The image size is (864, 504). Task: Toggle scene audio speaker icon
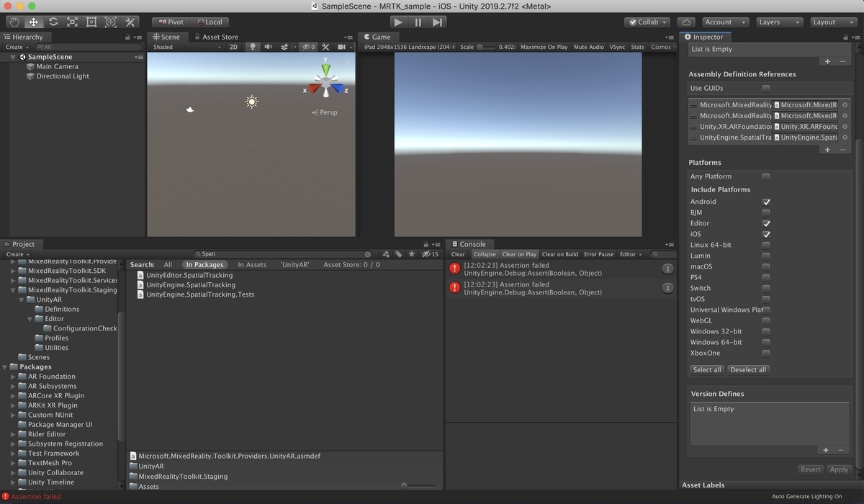point(268,47)
